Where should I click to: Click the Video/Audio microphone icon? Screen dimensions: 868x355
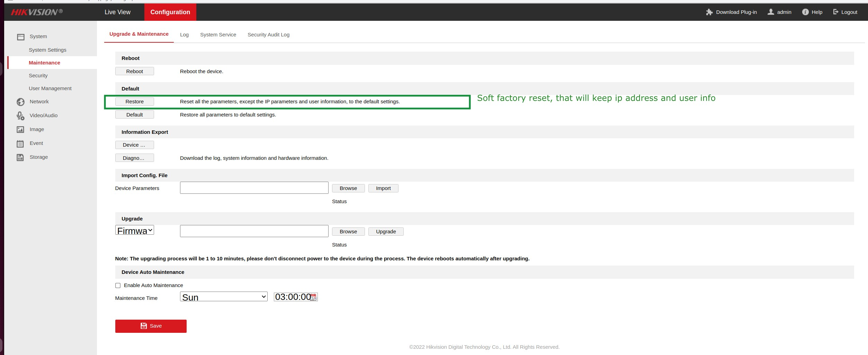(x=20, y=116)
